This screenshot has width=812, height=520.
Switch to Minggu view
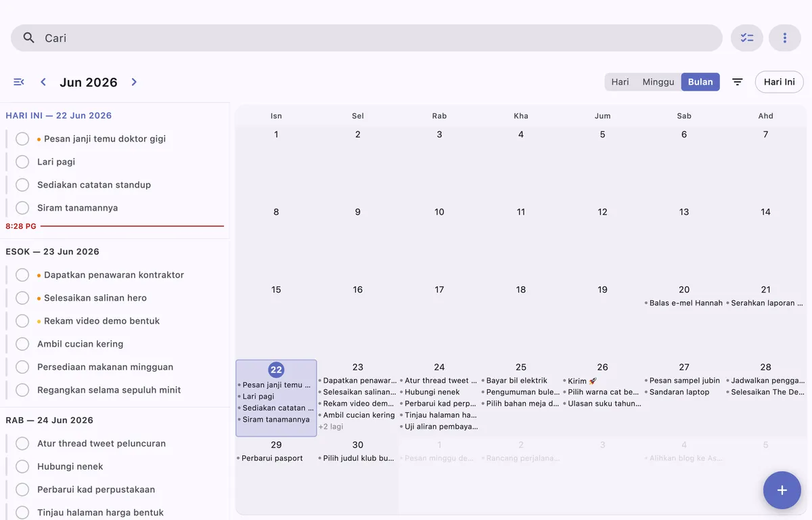(658, 82)
